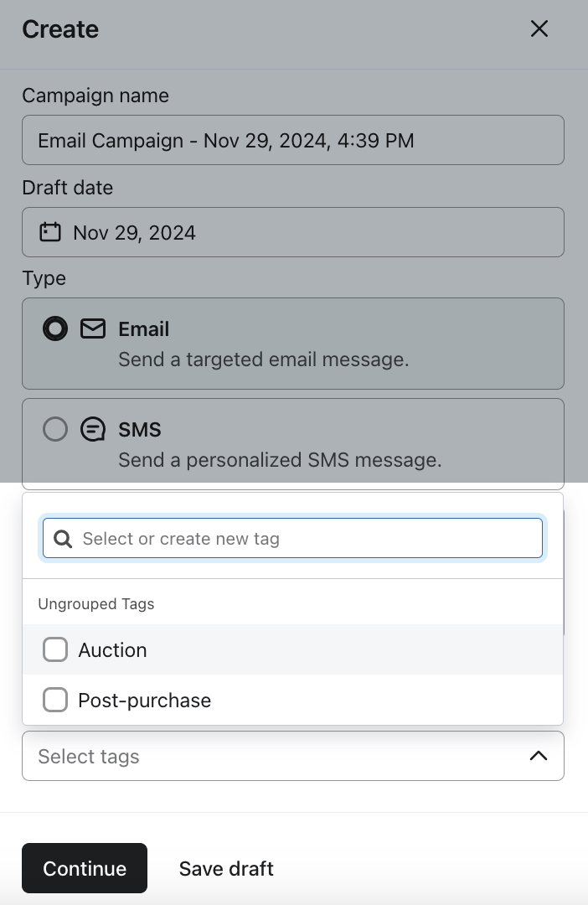588x905 pixels.
Task: Click the SMS radio circle icon
Action: coord(54,429)
